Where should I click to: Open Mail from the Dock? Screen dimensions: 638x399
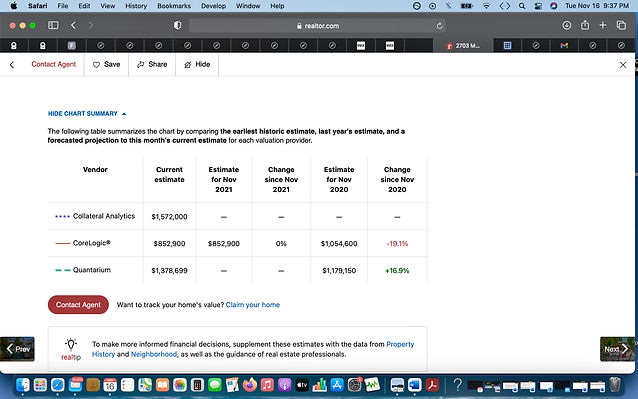coord(75,384)
